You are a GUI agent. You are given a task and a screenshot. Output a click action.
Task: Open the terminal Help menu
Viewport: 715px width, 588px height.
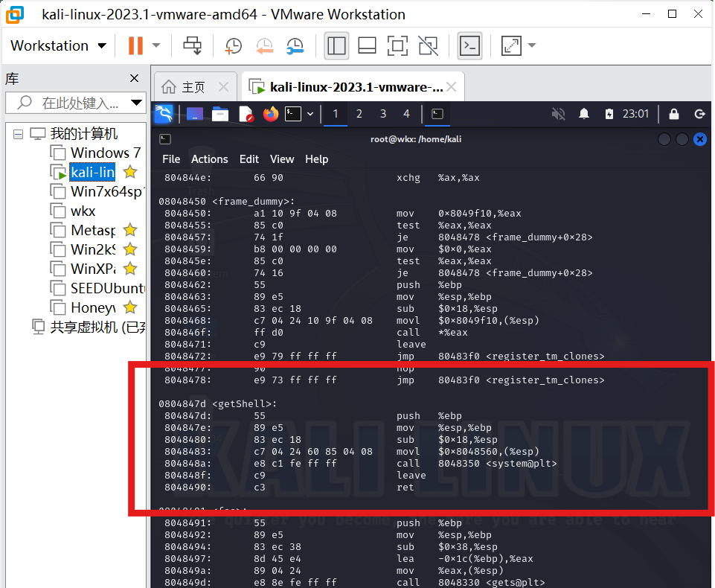tap(316, 159)
